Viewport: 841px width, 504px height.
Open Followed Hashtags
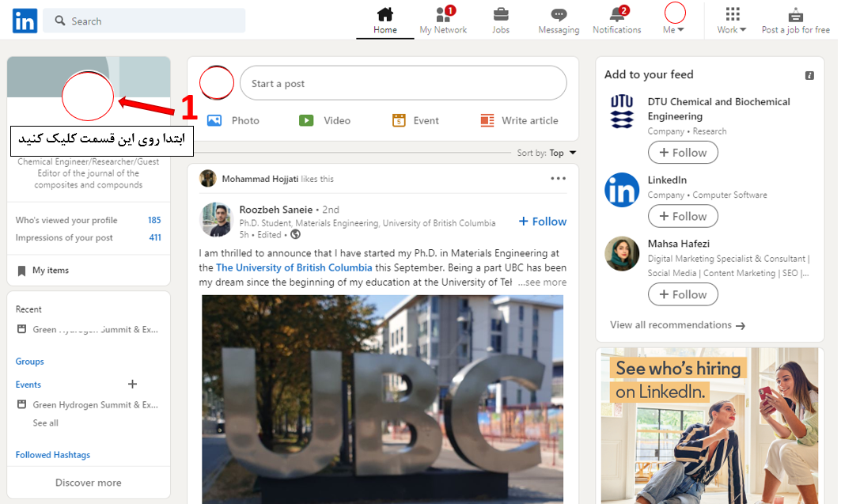click(x=52, y=455)
